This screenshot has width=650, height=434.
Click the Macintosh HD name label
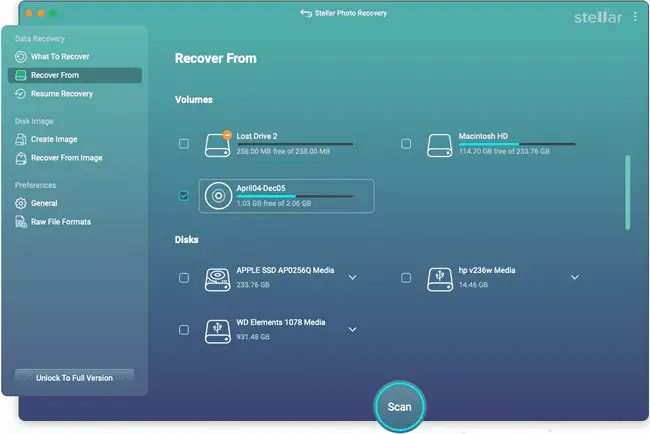coord(483,136)
